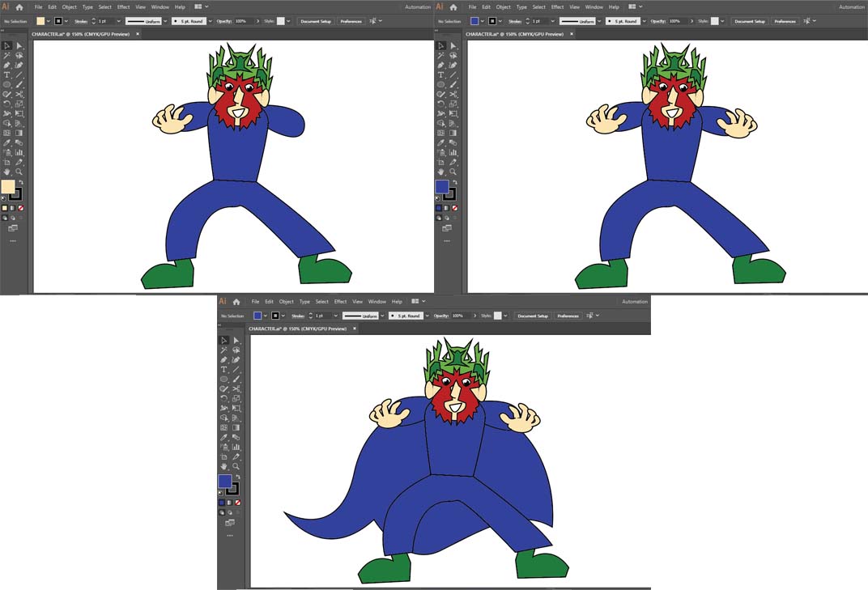Open Uniform width profile dropdown in top-left window

[165, 21]
